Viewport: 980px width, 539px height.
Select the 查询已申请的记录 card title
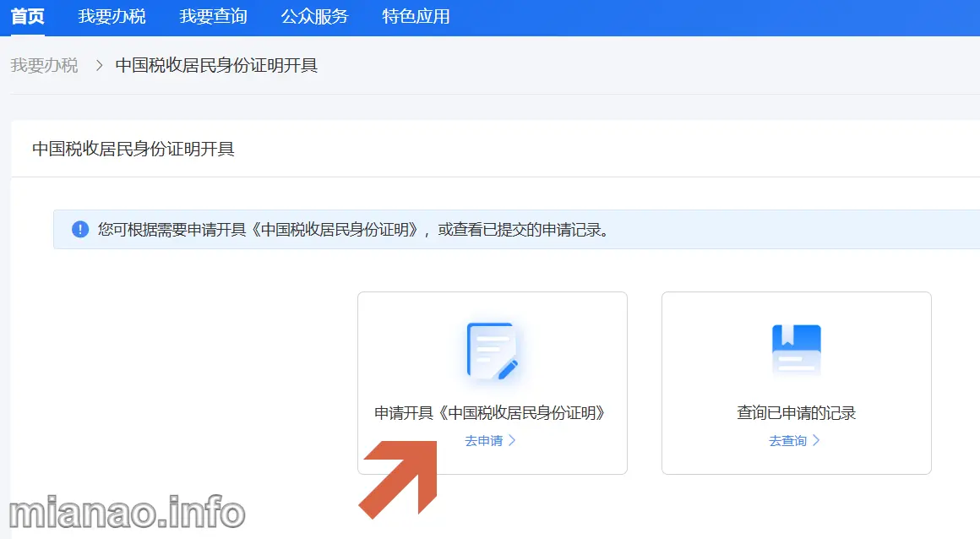click(x=796, y=413)
